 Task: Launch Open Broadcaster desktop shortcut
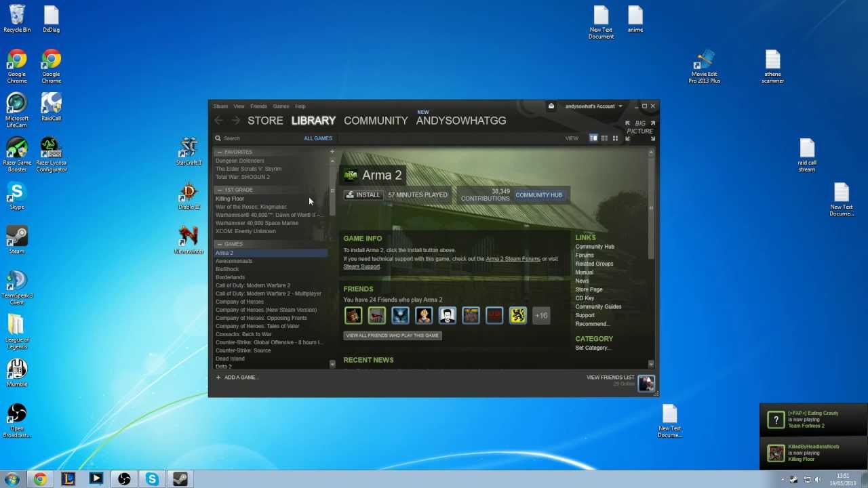pos(17,421)
